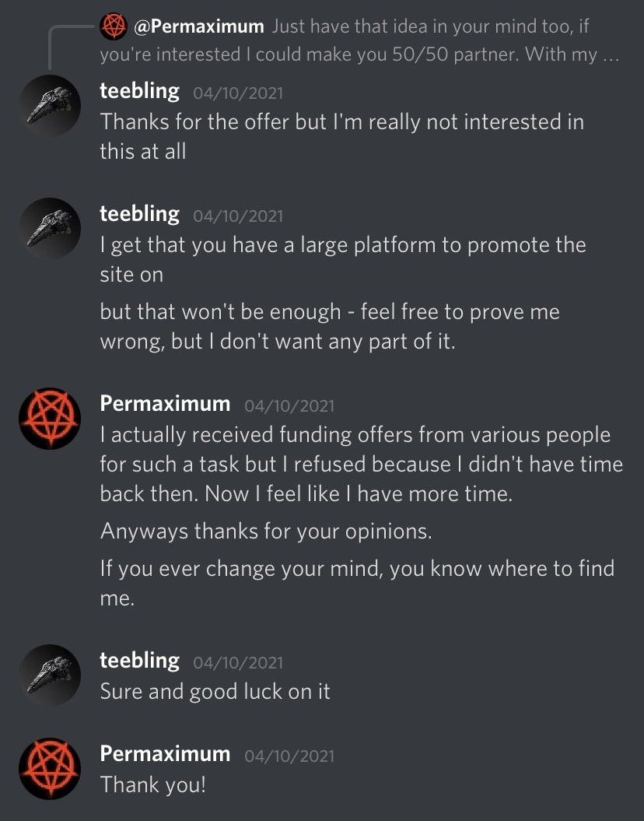Click the message "Anyways thanks for your opinions."
The image size is (644, 821).
pos(266,532)
